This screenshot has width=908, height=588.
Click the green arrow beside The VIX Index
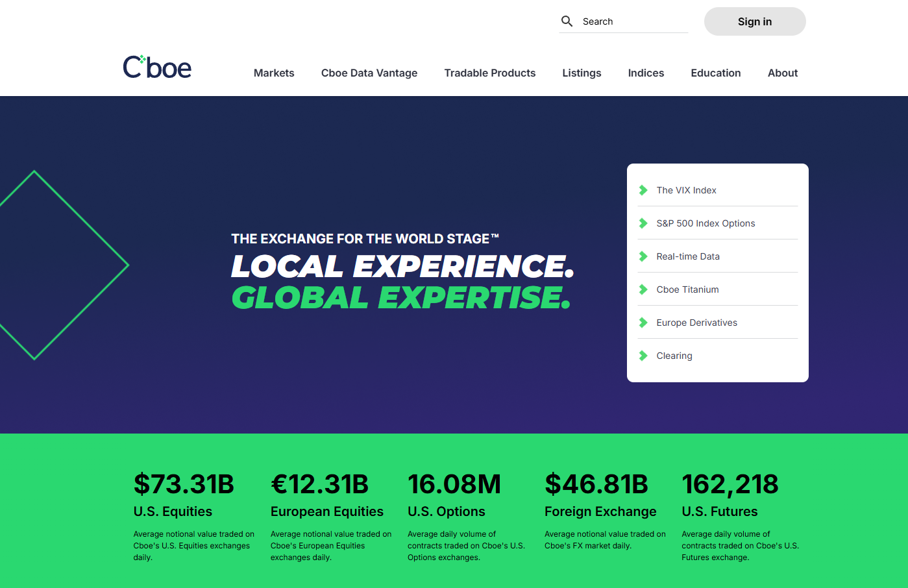coord(643,190)
